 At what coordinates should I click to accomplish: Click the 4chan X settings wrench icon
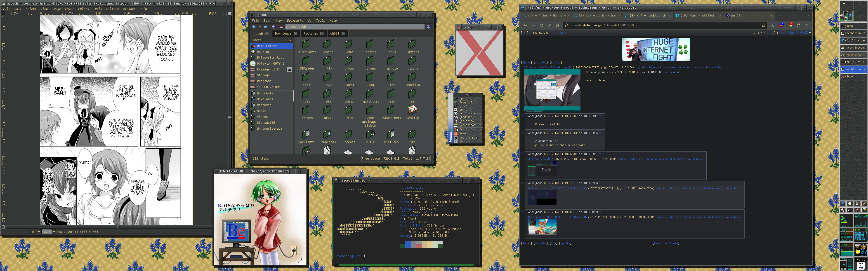[x=801, y=33]
